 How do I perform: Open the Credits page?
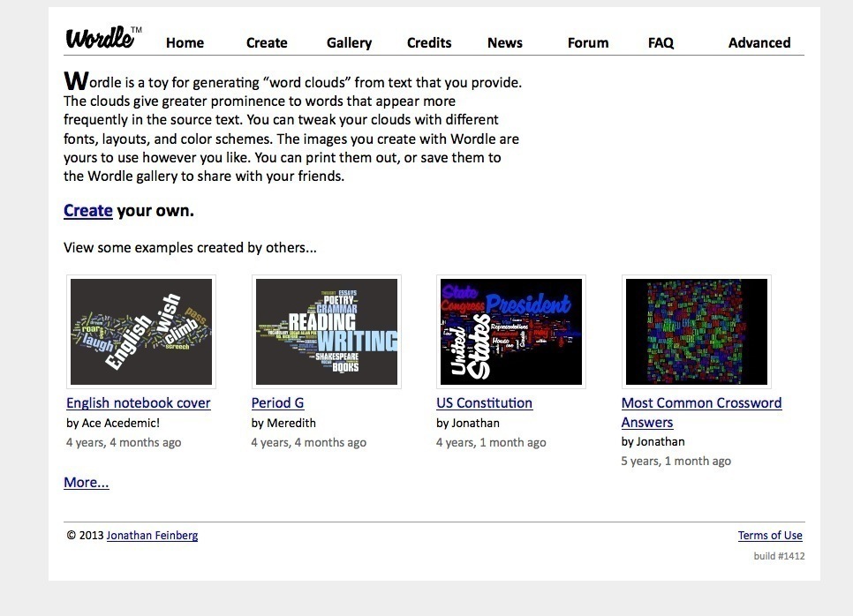pos(429,43)
